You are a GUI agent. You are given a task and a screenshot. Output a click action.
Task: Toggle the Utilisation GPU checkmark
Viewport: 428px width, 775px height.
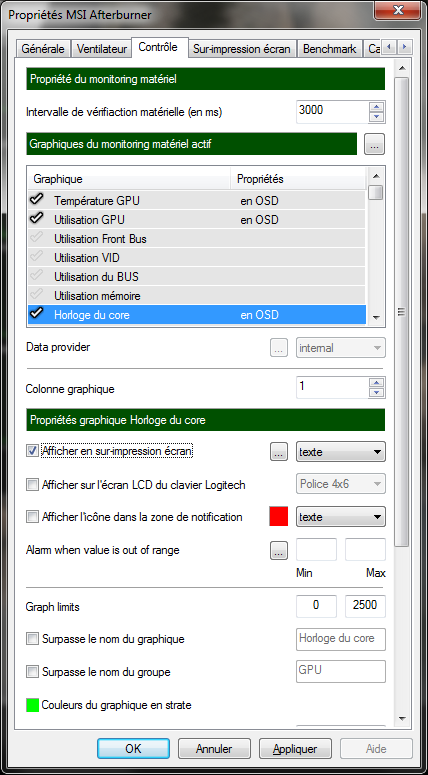37,219
